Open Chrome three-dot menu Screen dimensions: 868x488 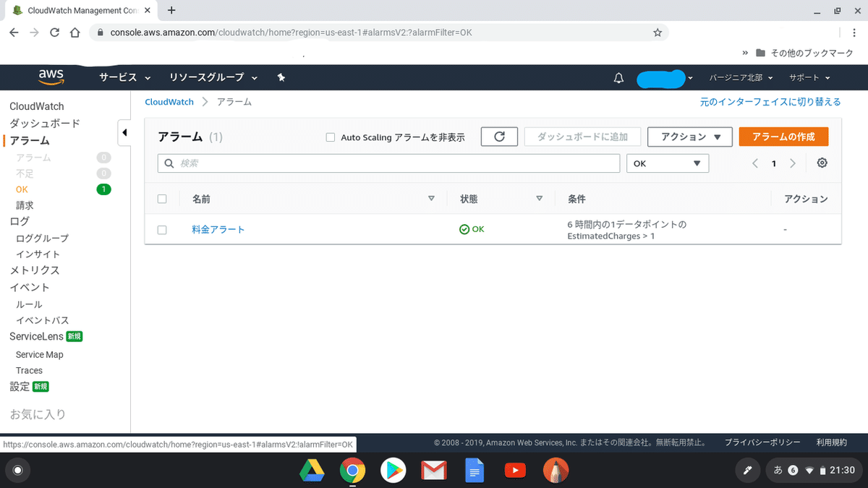tap(855, 33)
